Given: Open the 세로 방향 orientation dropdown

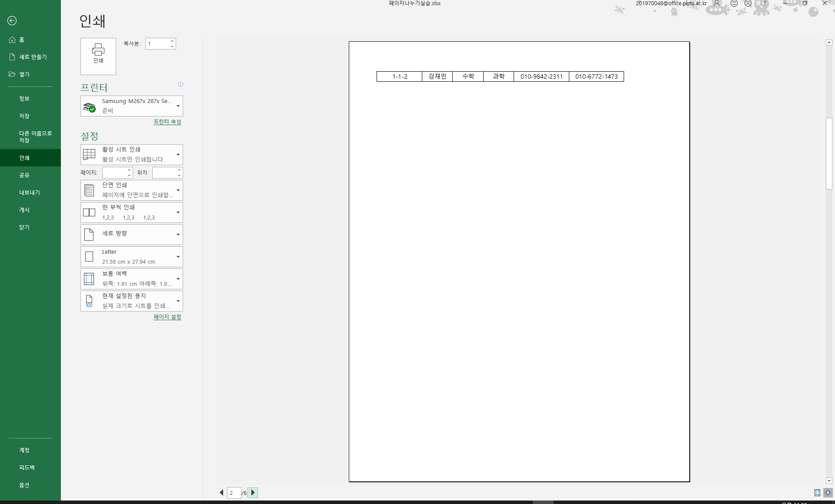Looking at the screenshot, I should click(x=131, y=235).
